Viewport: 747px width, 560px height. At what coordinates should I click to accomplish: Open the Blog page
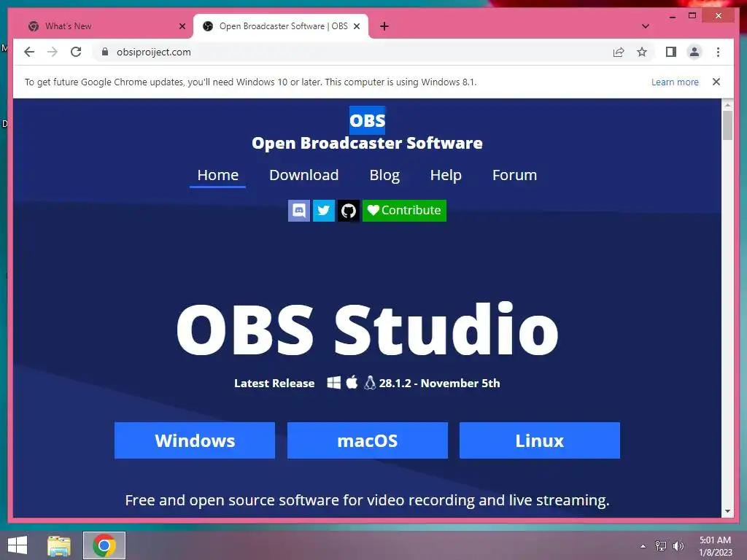coord(384,175)
